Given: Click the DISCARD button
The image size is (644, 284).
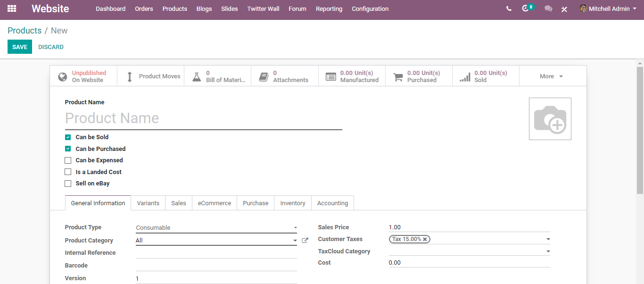Looking at the screenshot, I should 51,47.
